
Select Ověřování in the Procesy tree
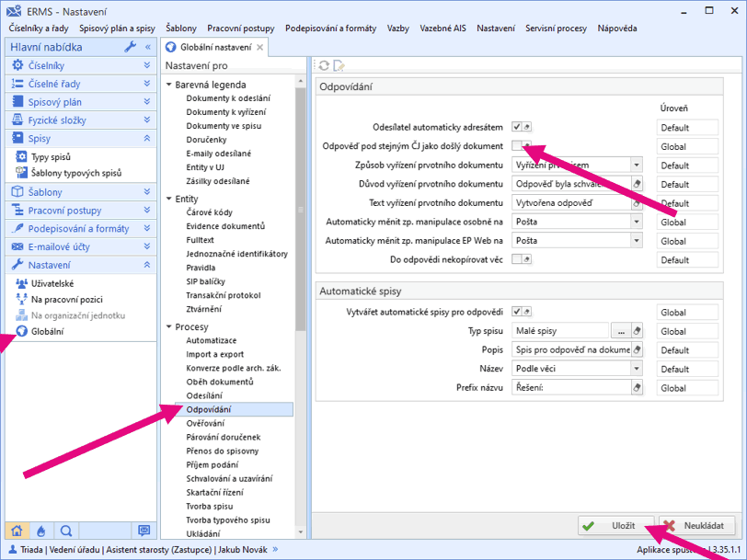205,423
